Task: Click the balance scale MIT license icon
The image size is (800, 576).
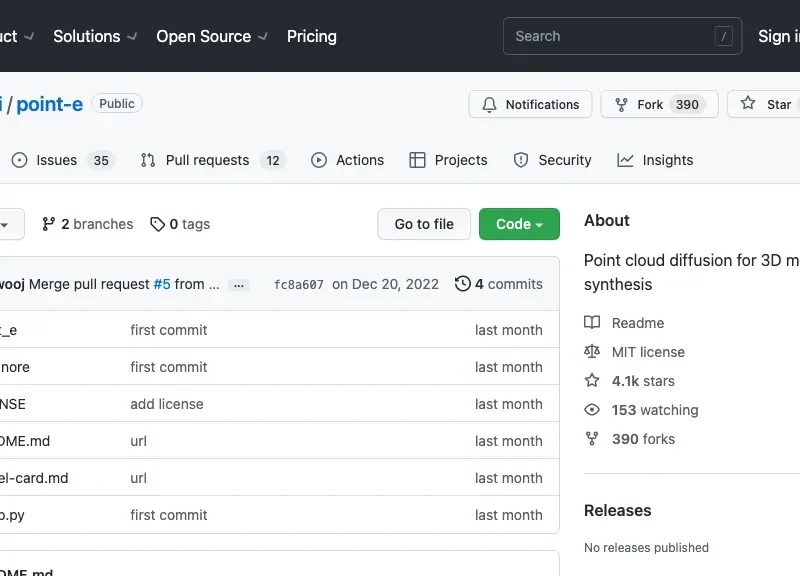Action: (592, 352)
